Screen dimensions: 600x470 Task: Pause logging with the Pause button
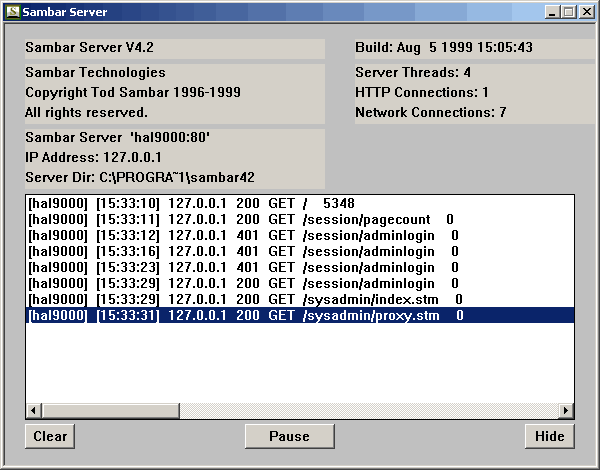pos(290,436)
